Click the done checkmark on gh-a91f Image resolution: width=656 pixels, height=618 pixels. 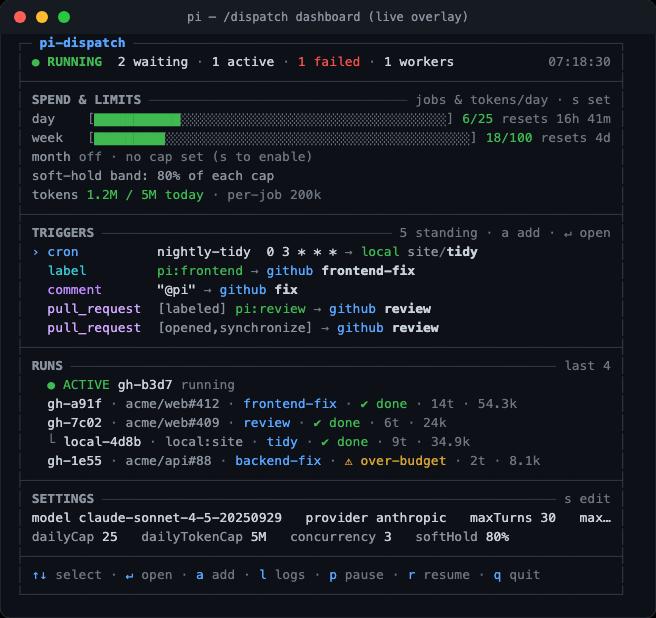click(x=364, y=404)
